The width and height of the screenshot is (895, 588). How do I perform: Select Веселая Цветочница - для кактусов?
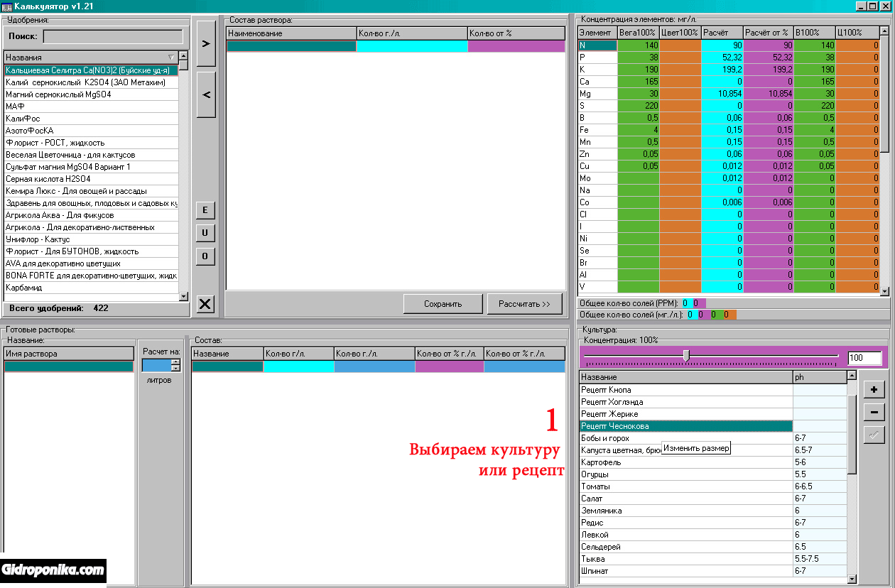(x=90, y=155)
